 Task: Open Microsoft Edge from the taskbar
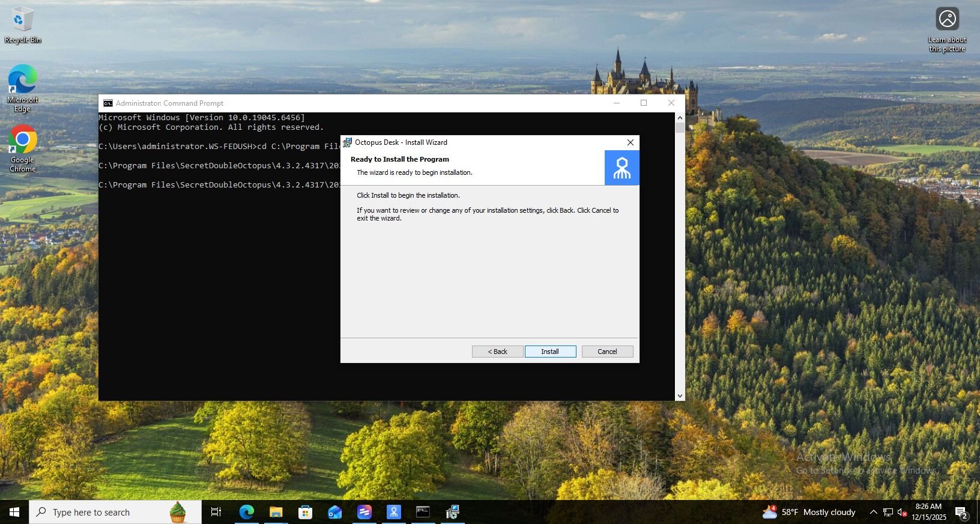[247, 512]
